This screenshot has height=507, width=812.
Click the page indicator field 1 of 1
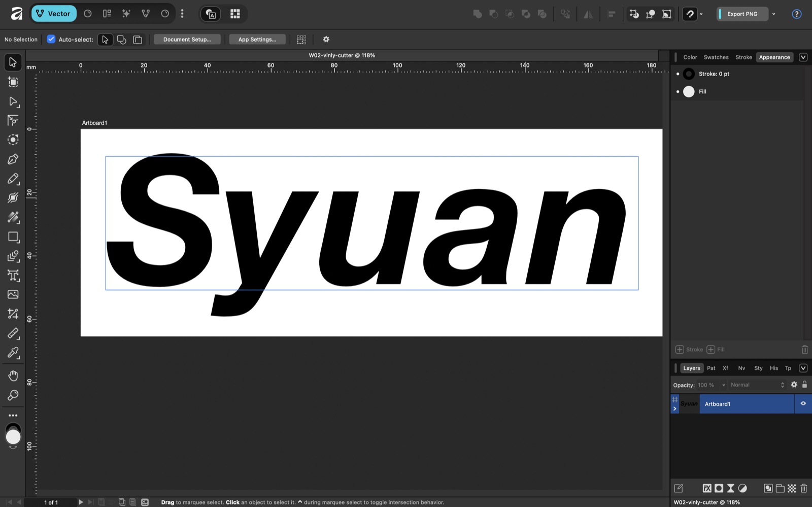click(x=51, y=502)
